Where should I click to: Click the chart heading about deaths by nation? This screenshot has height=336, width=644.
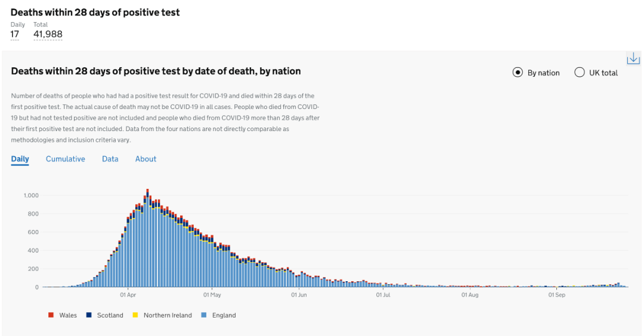click(x=156, y=71)
